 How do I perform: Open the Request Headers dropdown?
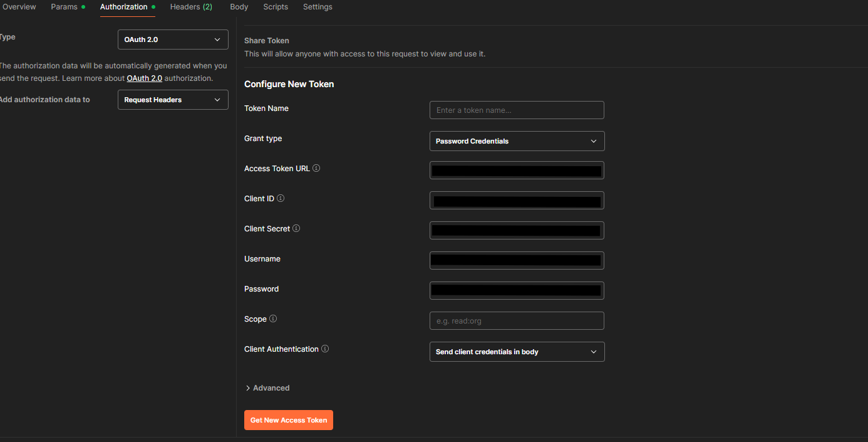coord(173,100)
